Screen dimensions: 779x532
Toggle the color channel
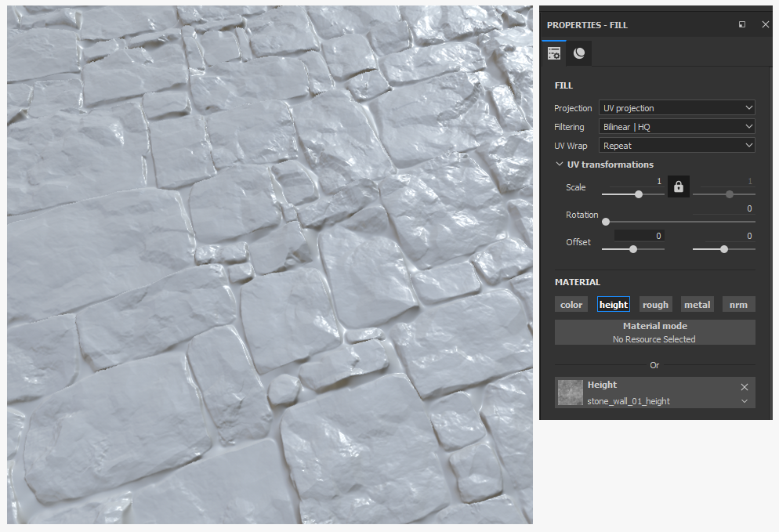pyautogui.click(x=571, y=305)
